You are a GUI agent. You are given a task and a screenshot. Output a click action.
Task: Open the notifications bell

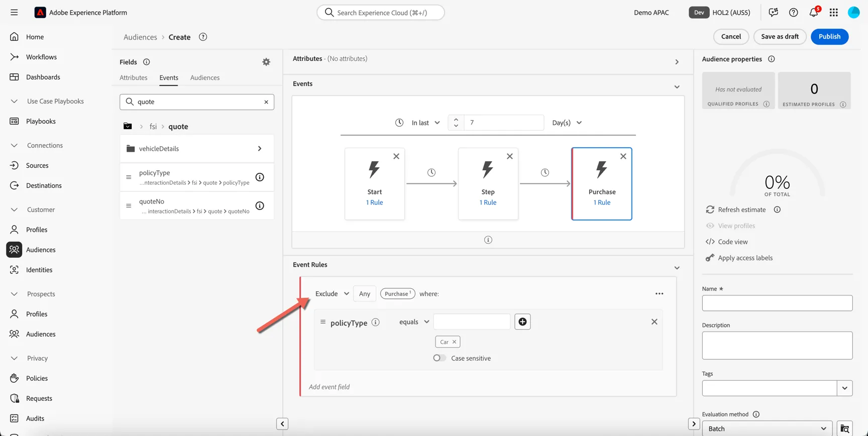(x=814, y=13)
